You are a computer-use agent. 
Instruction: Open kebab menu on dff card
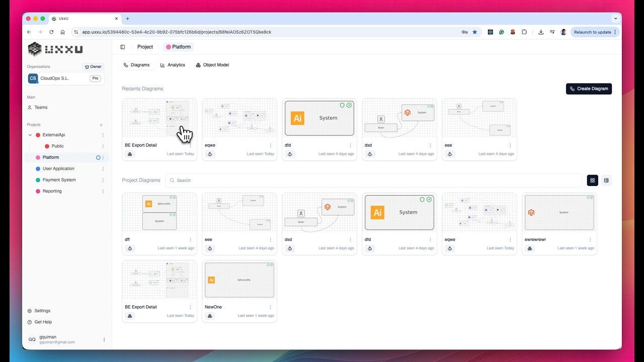click(190, 240)
